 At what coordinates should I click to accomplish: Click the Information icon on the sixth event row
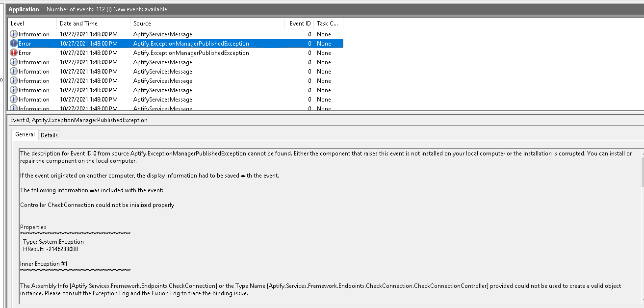[13, 80]
